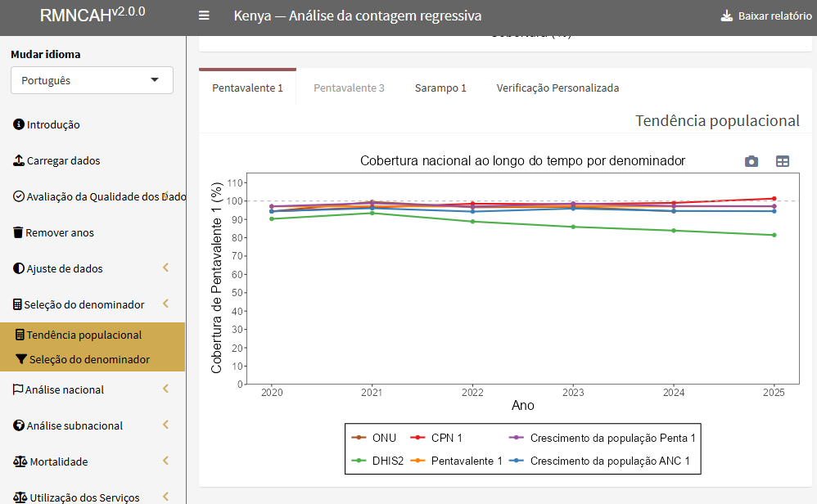The width and height of the screenshot is (817, 504).
Task: Collapse the Seleção do denominador parent chevron
Action: 165,304
